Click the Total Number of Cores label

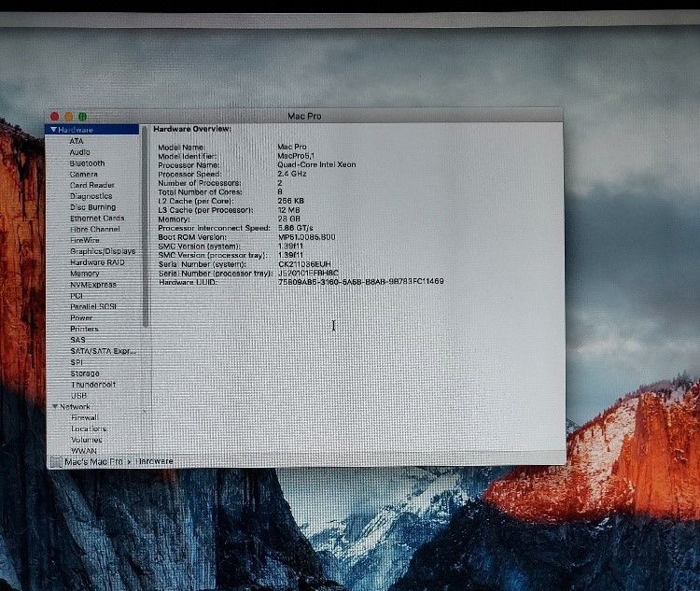tap(200, 192)
